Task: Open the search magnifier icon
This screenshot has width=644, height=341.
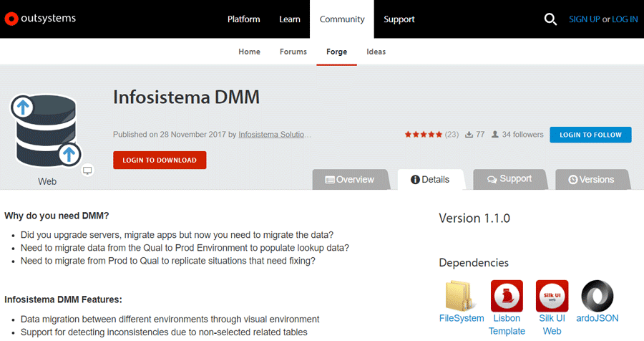Action: tap(550, 19)
